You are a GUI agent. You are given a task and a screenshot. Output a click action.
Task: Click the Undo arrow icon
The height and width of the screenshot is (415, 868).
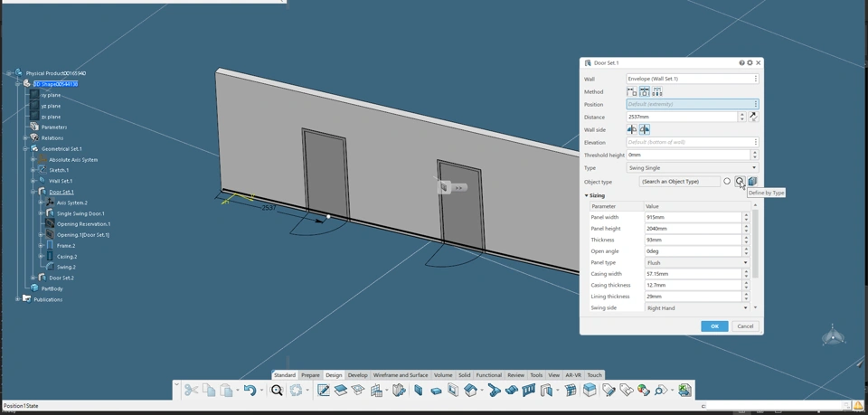coord(250,390)
